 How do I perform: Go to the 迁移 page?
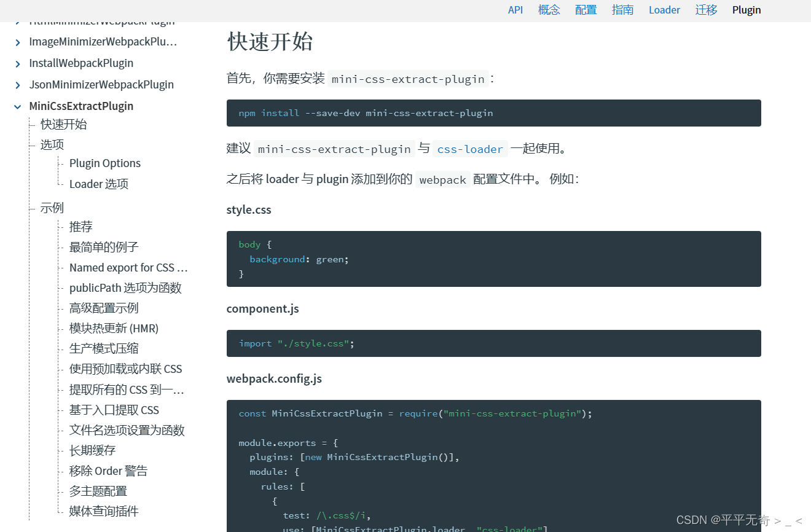point(706,10)
